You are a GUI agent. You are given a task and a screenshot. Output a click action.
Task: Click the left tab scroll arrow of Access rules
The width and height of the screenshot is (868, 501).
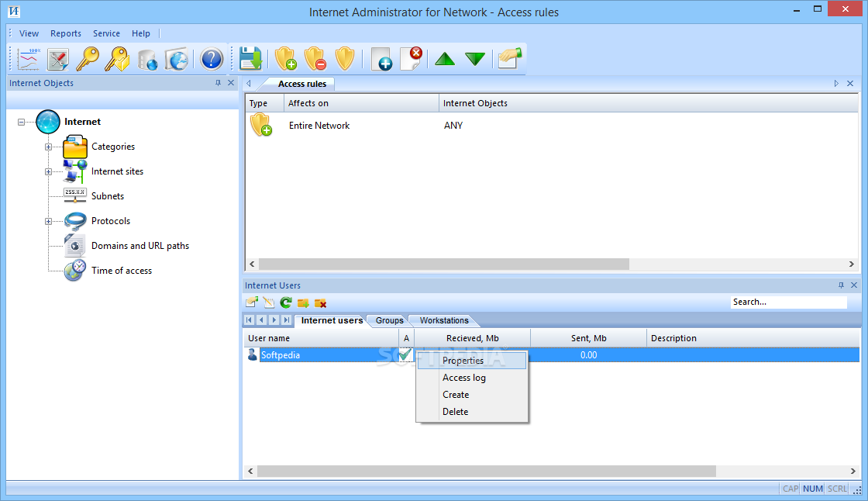point(249,84)
